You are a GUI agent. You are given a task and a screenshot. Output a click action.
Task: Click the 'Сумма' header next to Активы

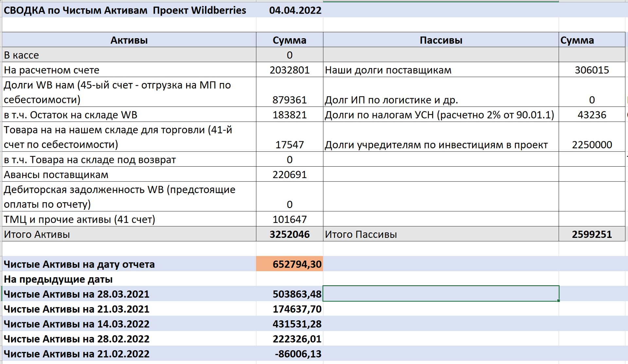point(290,40)
